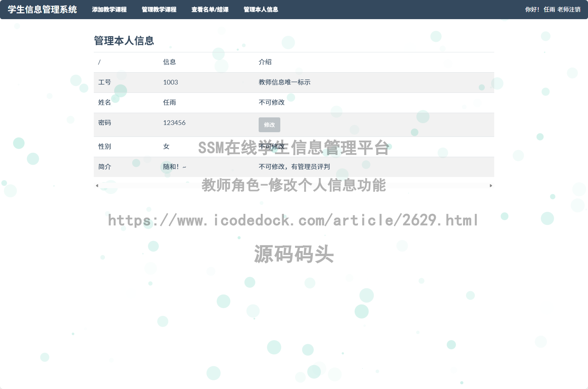Click the left scroll arrow below the table

[x=96, y=185]
